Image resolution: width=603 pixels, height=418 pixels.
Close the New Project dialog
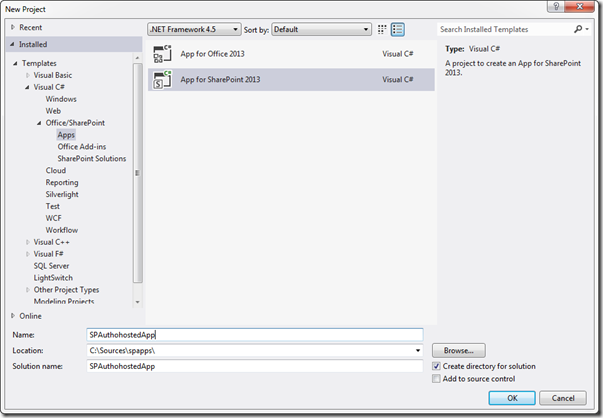pyautogui.click(x=580, y=6)
